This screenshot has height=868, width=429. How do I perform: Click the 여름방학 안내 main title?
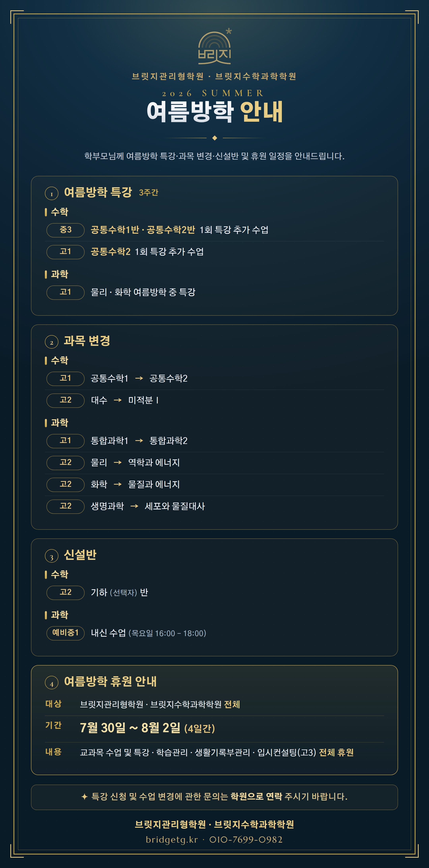click(215, 112)
